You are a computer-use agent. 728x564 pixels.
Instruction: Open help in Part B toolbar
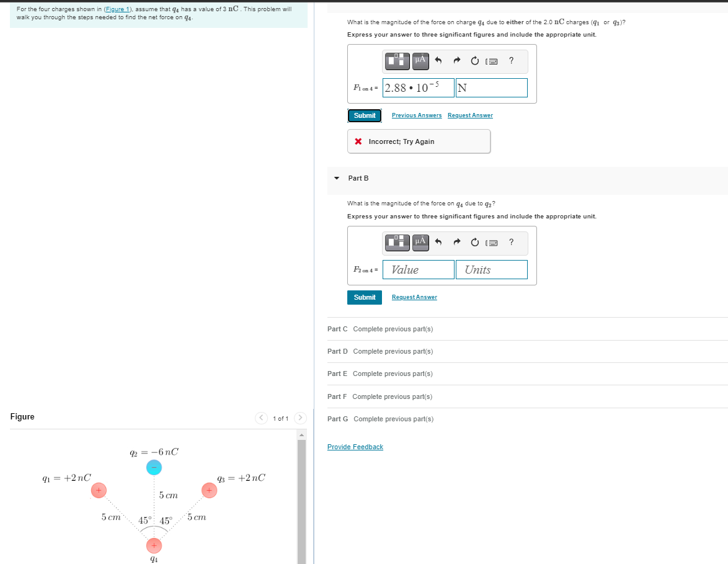click(x=511, y=242)
